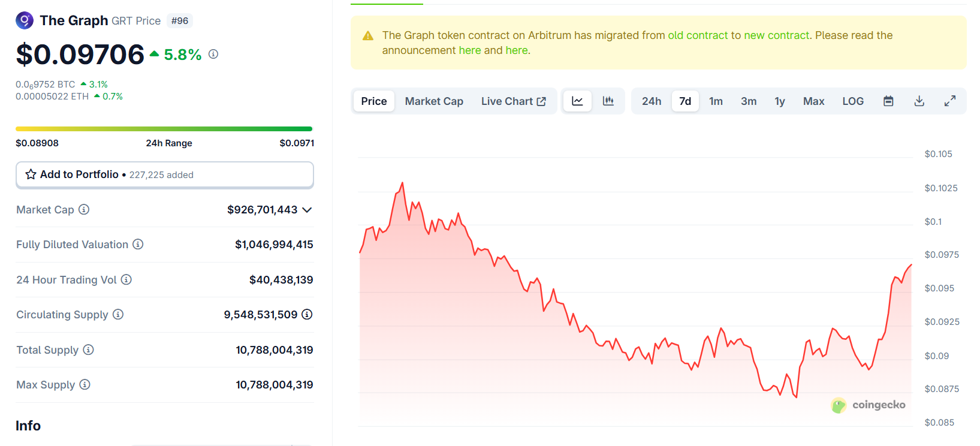This screenshot has width=980, height=446.
Task: Open Circulating Supply label info icon
Action: [x=118, y=314]
